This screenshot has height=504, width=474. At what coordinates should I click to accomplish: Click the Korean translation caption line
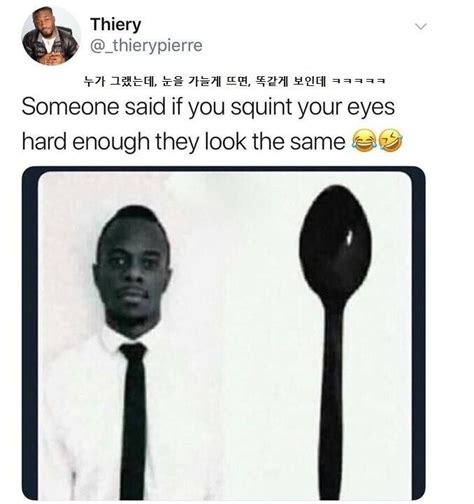click(x=234, y=81)
